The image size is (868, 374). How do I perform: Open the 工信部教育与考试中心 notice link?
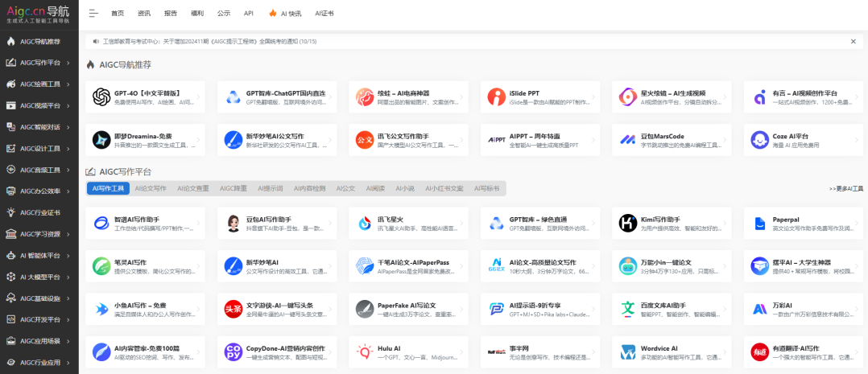[x=210, y=42]
